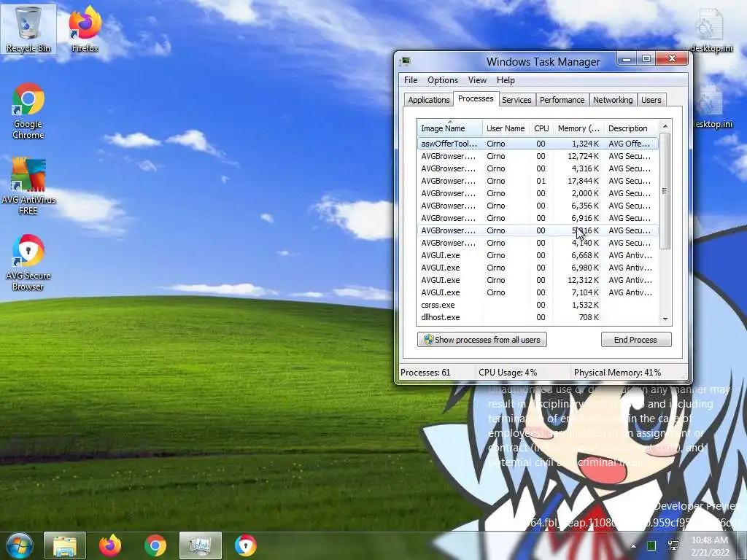Minimize the Task Manager window
This screenshot has height=560, width=747.
[627, 59]
